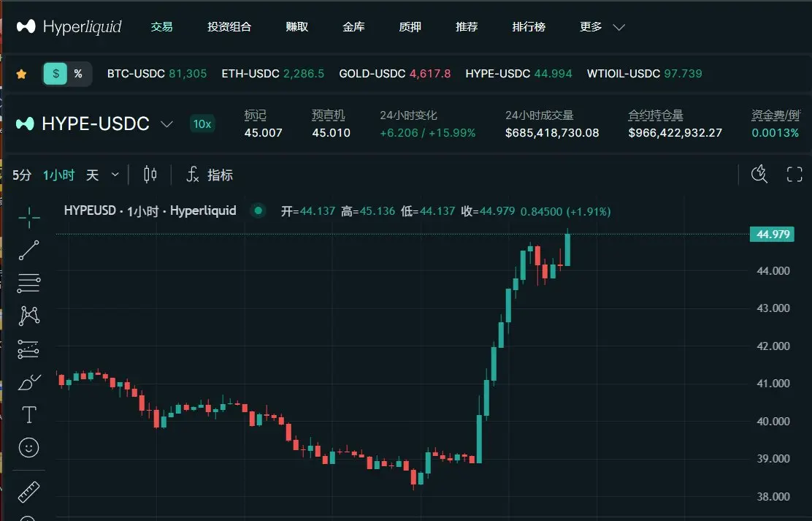Select the trend line drawing tool
The width and height of the screenshot is (812, 521).
point(29,250)
